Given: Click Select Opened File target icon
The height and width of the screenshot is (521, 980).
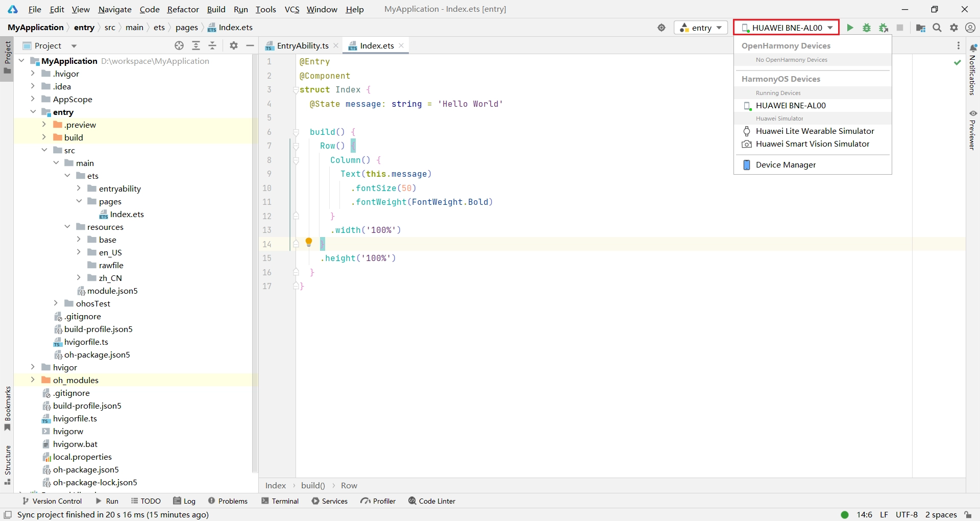Looking at the screenshot, I should click(x=179, y=45).
